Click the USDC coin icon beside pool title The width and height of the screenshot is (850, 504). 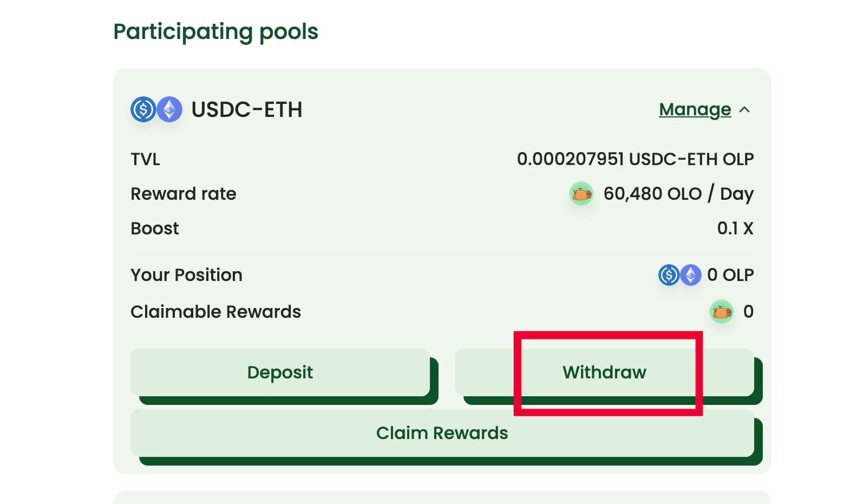[143, 109]
